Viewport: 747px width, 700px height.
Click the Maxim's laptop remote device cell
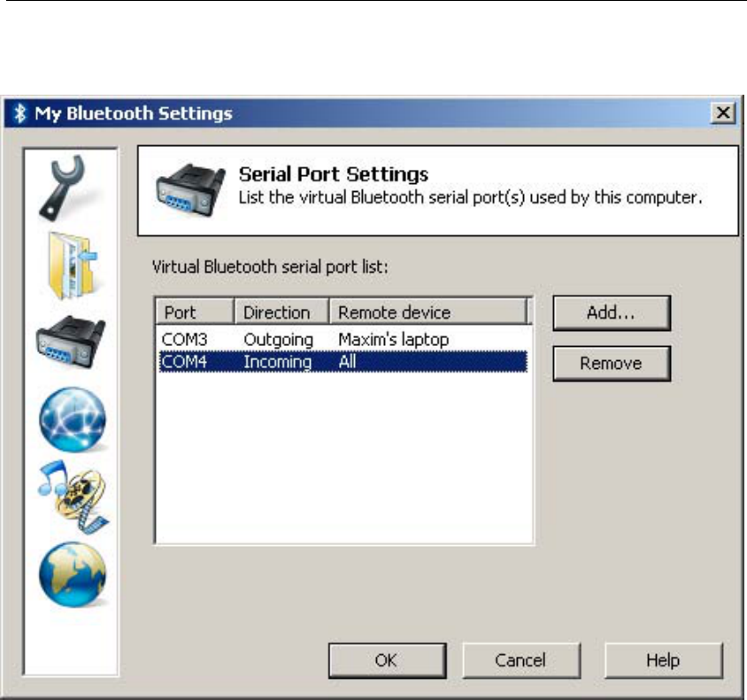coord(394,340)
